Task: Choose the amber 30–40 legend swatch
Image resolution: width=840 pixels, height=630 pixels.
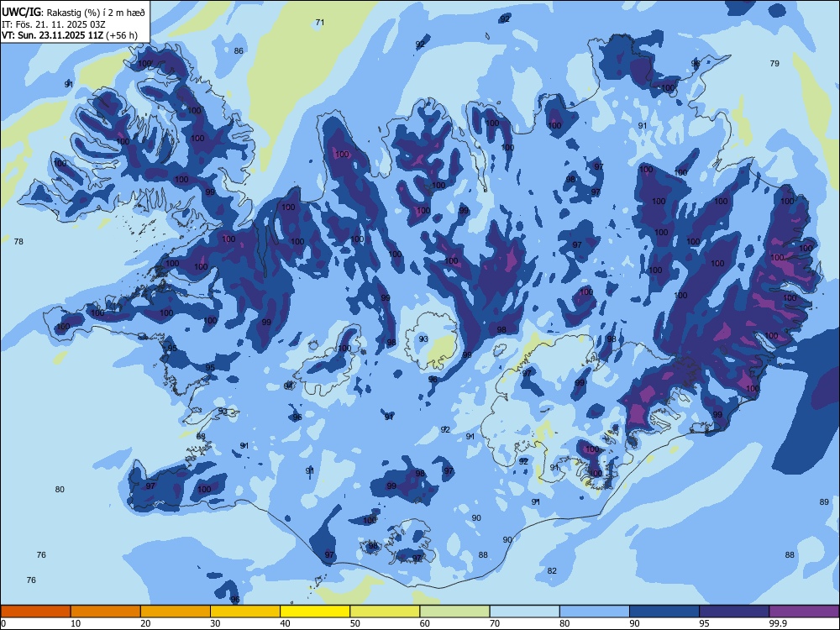Action: coord(245,612)
